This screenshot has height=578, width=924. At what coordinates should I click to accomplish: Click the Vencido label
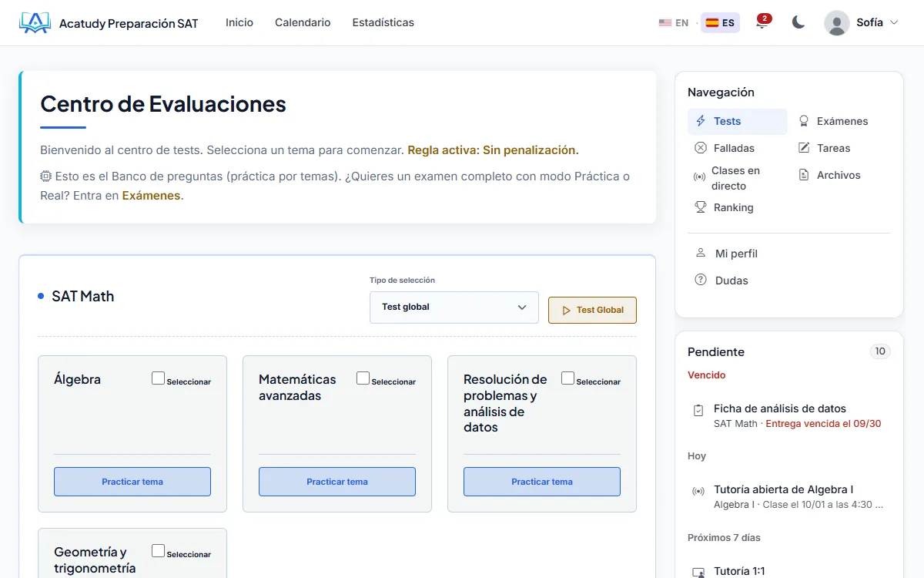pyautogui.click(x=706, y=375)
